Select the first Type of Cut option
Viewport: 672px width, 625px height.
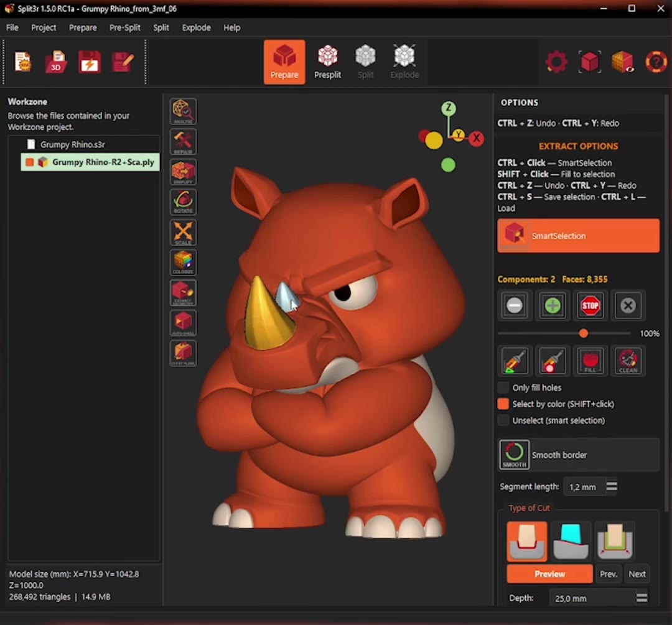click(x=527, y=541)
